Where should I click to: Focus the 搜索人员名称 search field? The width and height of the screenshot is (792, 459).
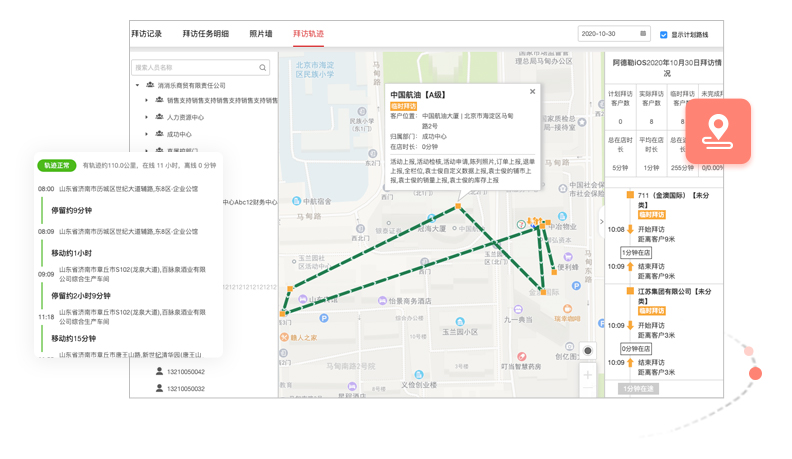(195, 68)
